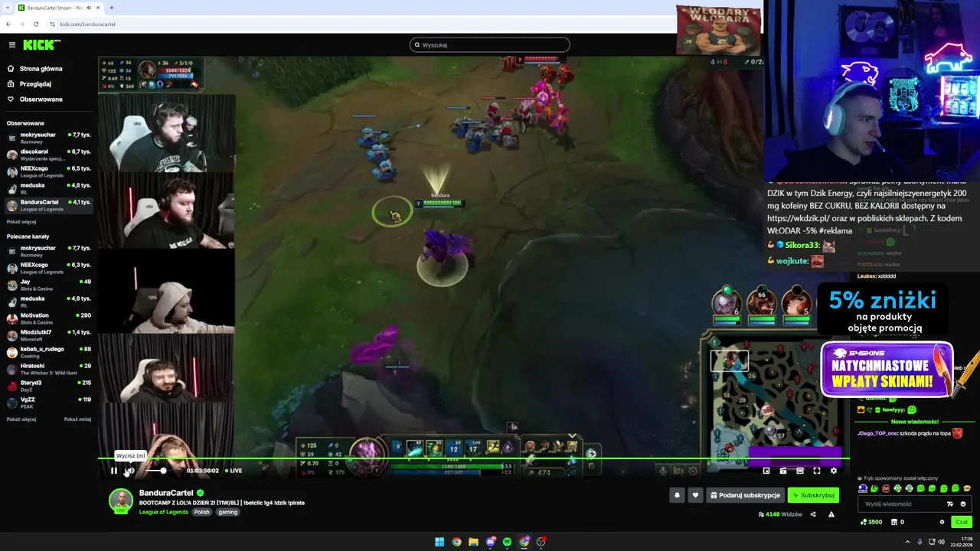This screenshot has height=551, width=980.
Task: Reload the browser page
Action: click(x=36, y=24)
